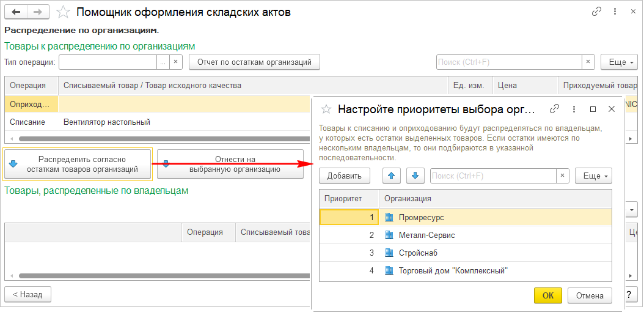The width and height of the screenshot is (644, 315).
Task: Open the Еще menu in main window
Action: coord(618,62)
